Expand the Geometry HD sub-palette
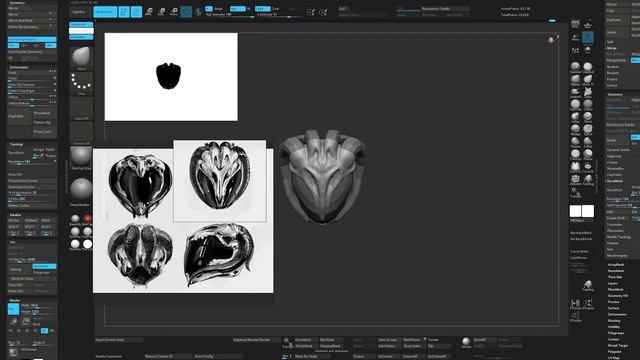640x360 pixels. pos(618,296)
